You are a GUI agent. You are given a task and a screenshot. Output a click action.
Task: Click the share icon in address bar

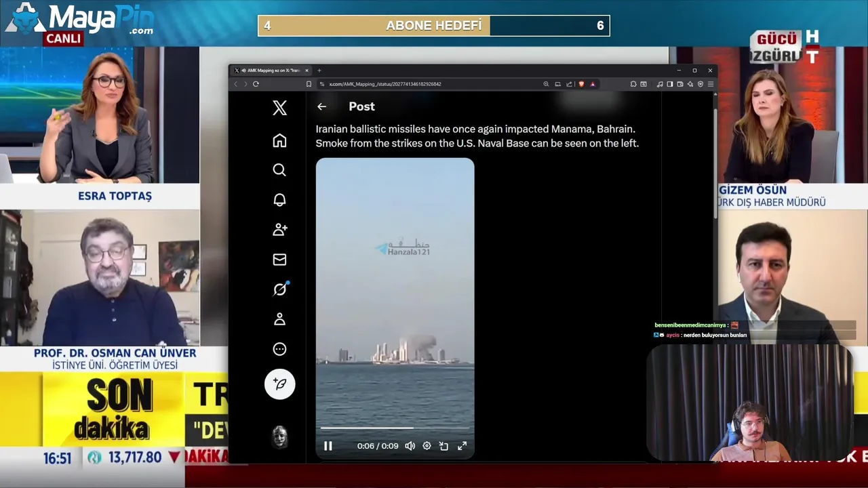coord(570,84)
